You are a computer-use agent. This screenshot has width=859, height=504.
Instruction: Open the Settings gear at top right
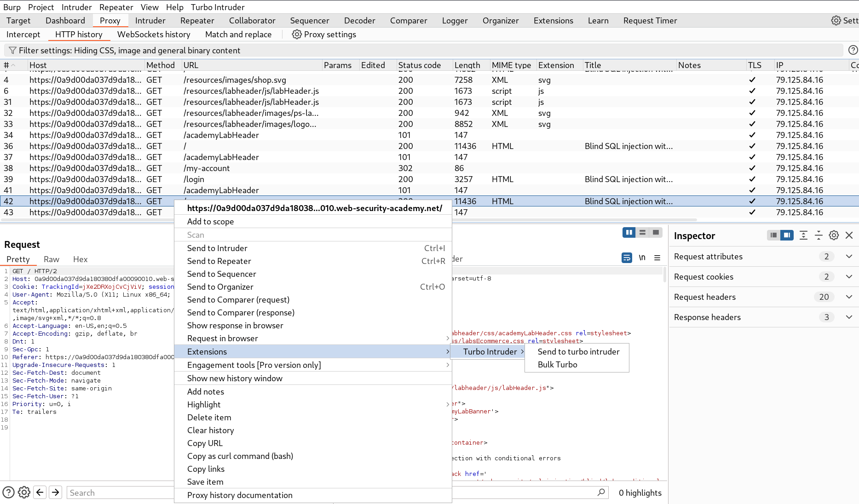click(836, 21)
